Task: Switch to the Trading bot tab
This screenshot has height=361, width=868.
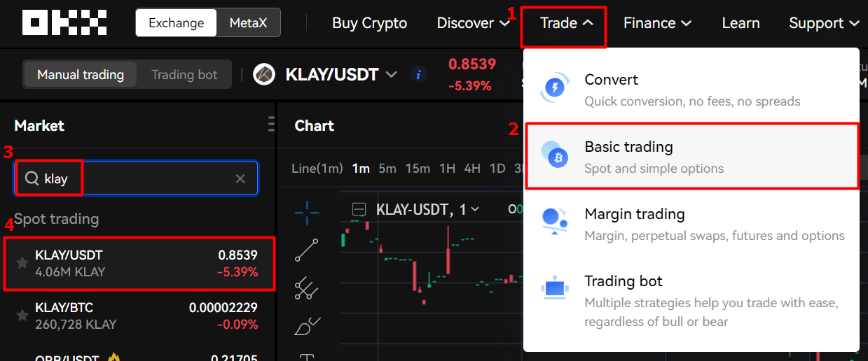Action: (184, 74)
